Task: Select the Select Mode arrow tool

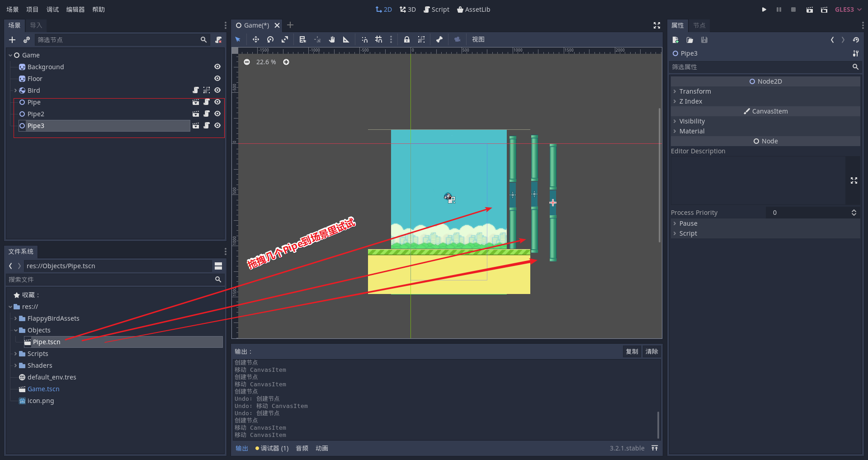Action: pyautogui.click(x=238, y=39)
